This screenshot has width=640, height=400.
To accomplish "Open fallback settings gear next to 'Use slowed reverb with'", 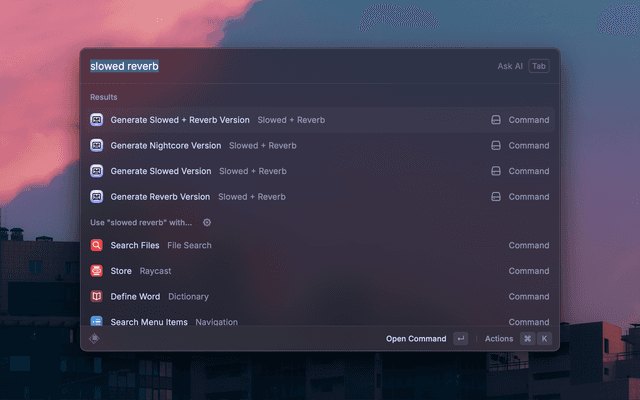I will pos(207,222).
